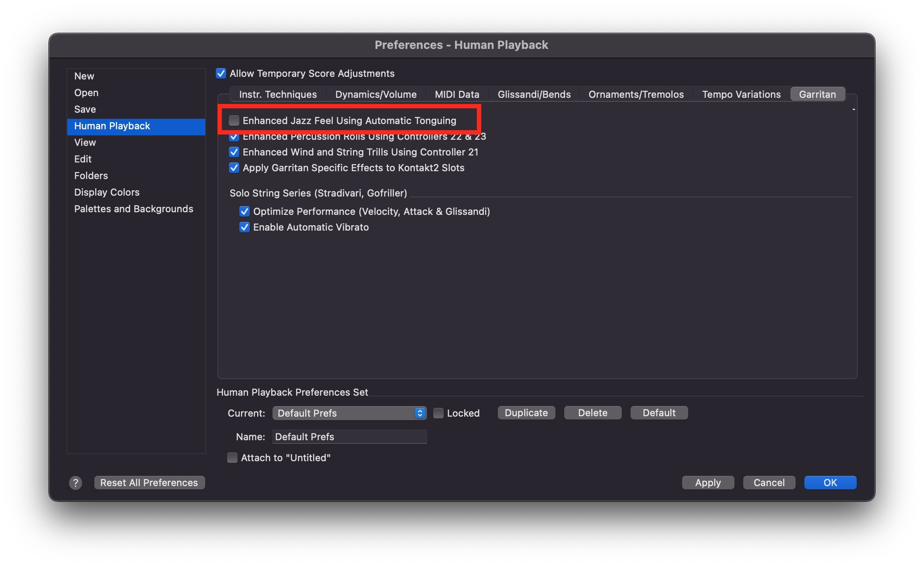
Task: Click the blue OK button
Action: coord(830,483)
